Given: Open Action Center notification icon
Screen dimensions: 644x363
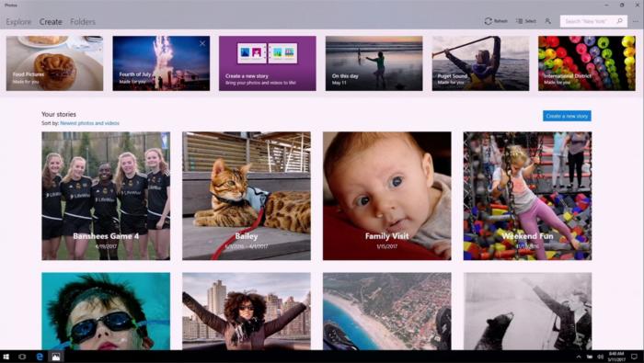Looking at the screenshot, I should point(635,357).
